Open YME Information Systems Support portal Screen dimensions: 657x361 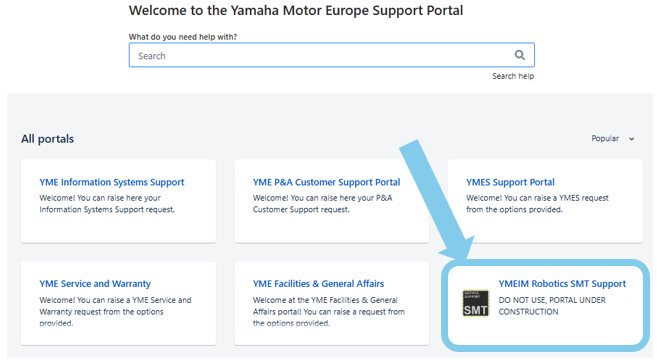click(112, 182)
